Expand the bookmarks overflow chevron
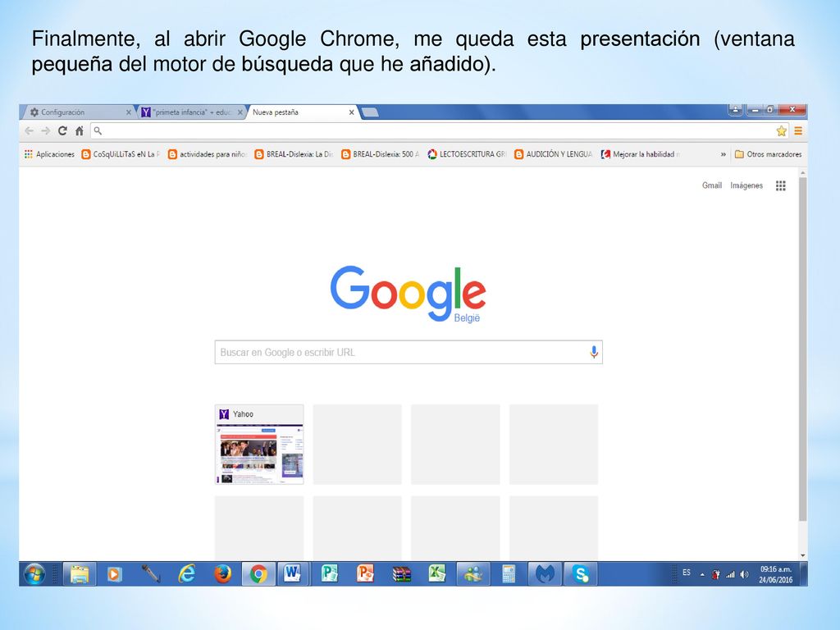 tap(724, 154)
